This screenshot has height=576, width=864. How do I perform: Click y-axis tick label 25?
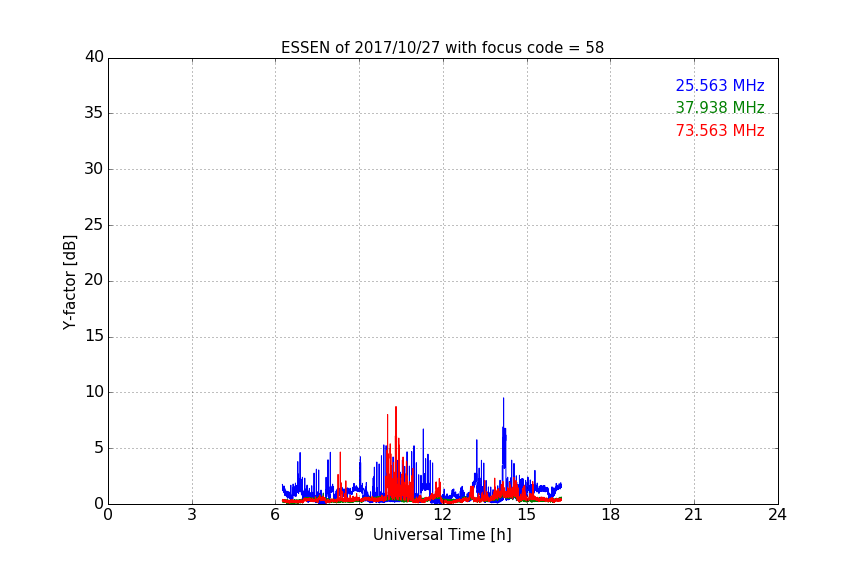click(x=94, y=224)
